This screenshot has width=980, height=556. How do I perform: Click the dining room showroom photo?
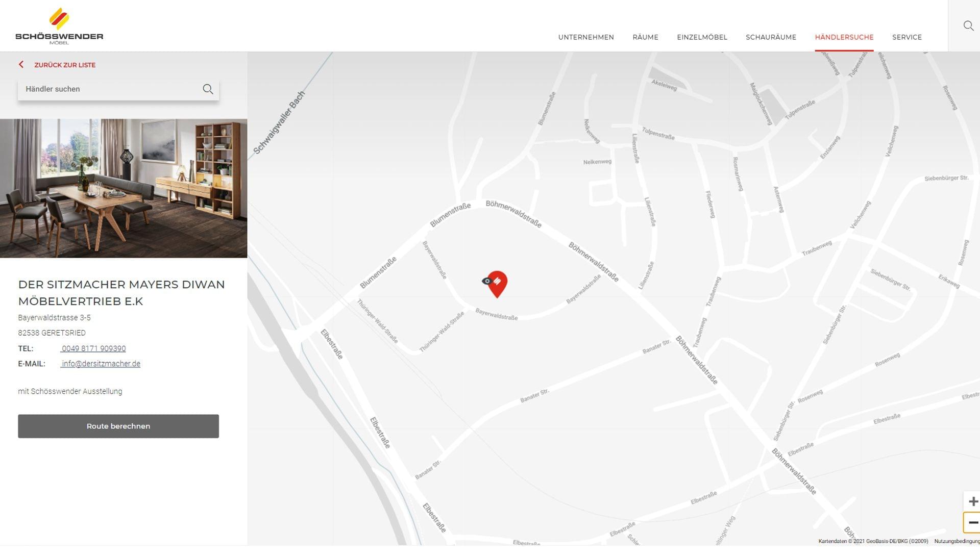tap(124, 188)
